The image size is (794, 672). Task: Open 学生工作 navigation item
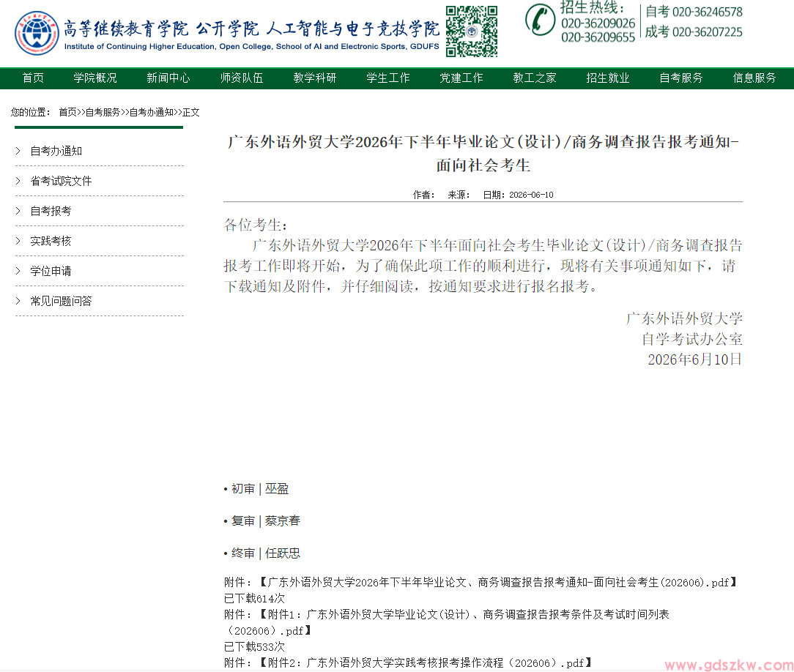388,78
